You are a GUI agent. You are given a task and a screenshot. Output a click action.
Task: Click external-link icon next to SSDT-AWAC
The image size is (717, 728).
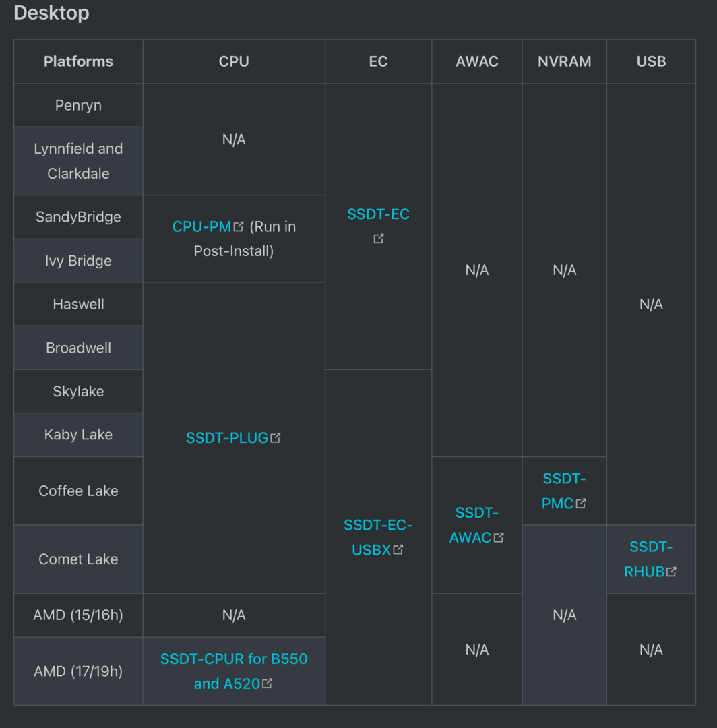[499, 537]
